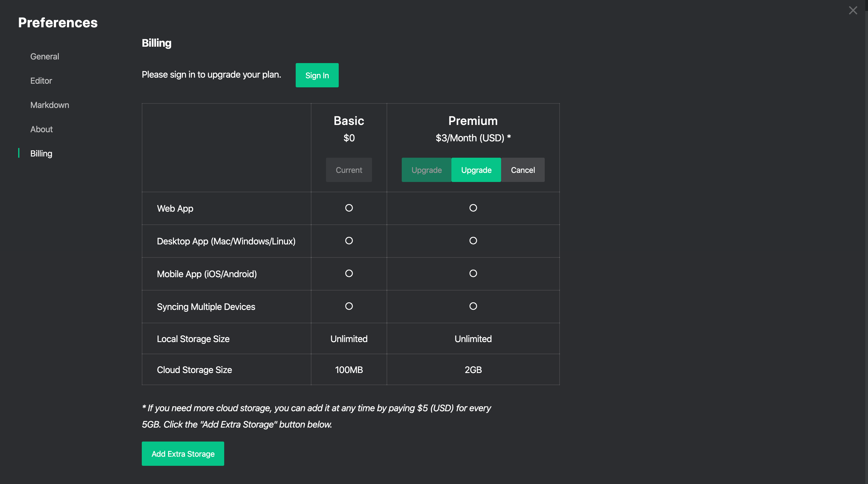Click the Add Extra Storage button

click(x=183, y=454)
